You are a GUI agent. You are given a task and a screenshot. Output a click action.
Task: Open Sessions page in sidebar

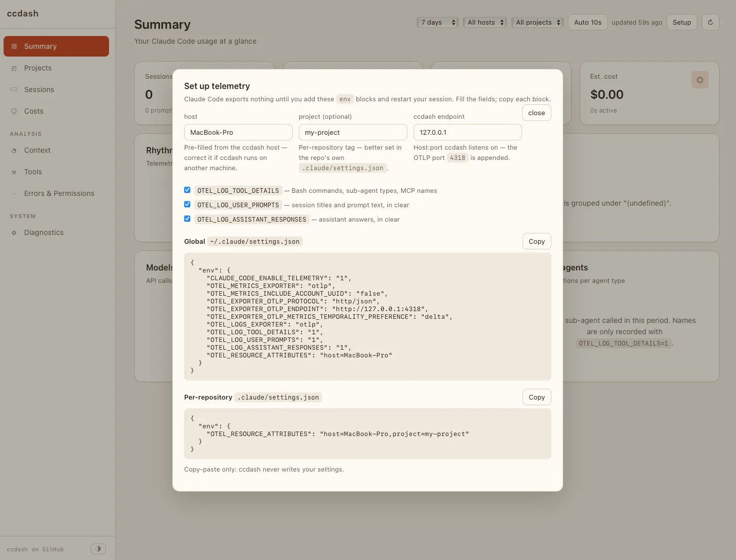(x=56, y=89)
